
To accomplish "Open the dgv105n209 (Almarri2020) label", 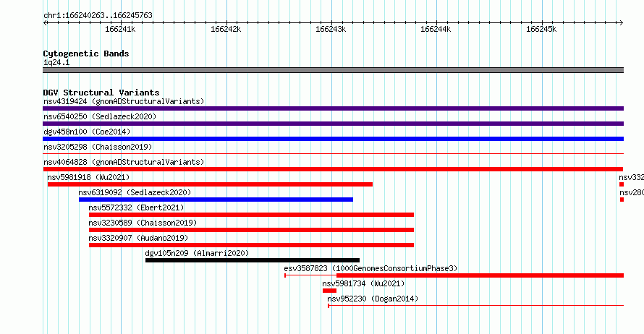I will [197, 253].
